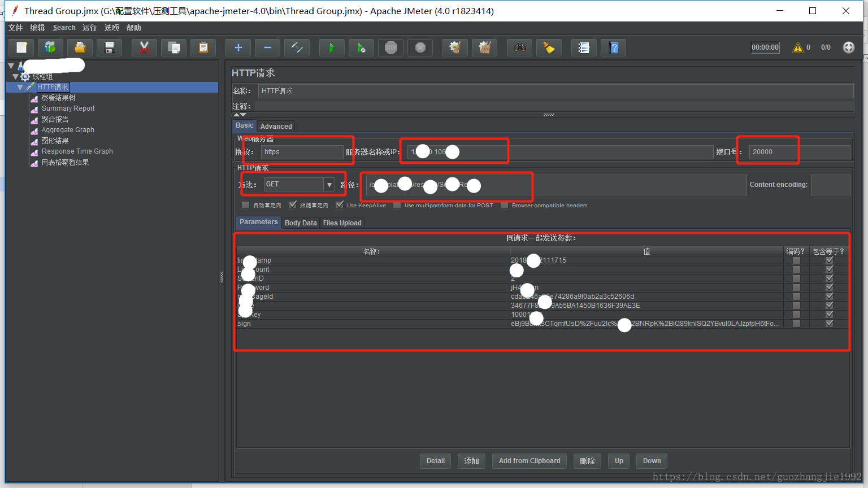Click the Down button
Screen dimensions: 868x488
(652, 461)
